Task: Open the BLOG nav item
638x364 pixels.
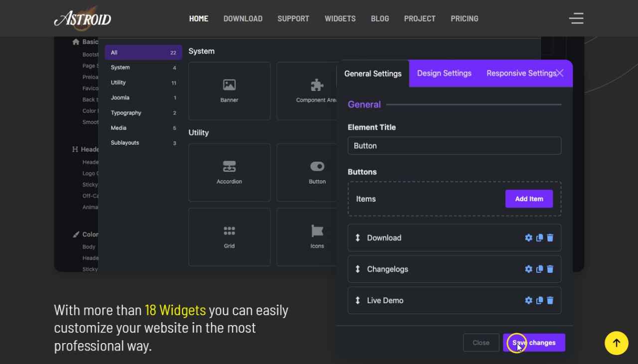Action: click(x=380, y=18)
